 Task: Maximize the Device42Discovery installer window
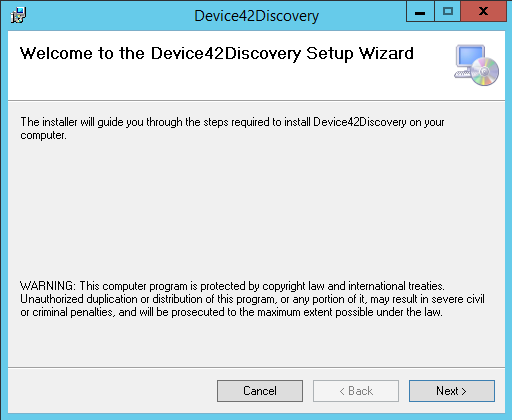[448, 12]
